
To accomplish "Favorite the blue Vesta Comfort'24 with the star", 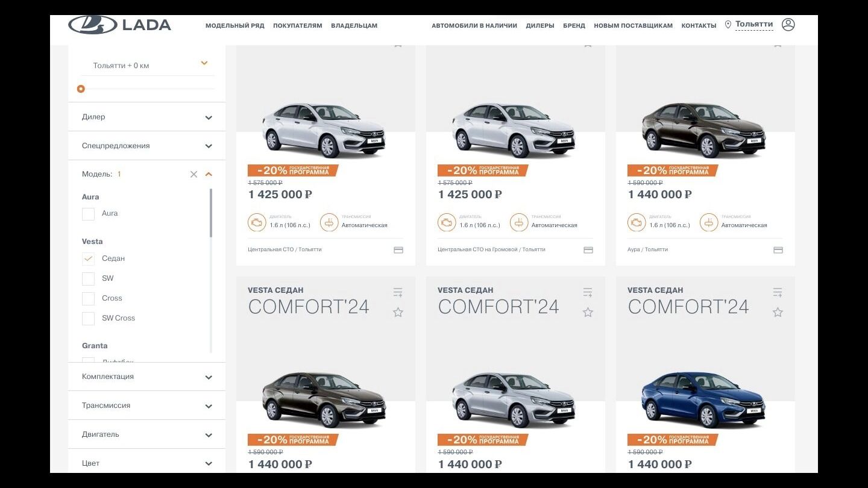I will pyautogui.click(x=778, y=312).
